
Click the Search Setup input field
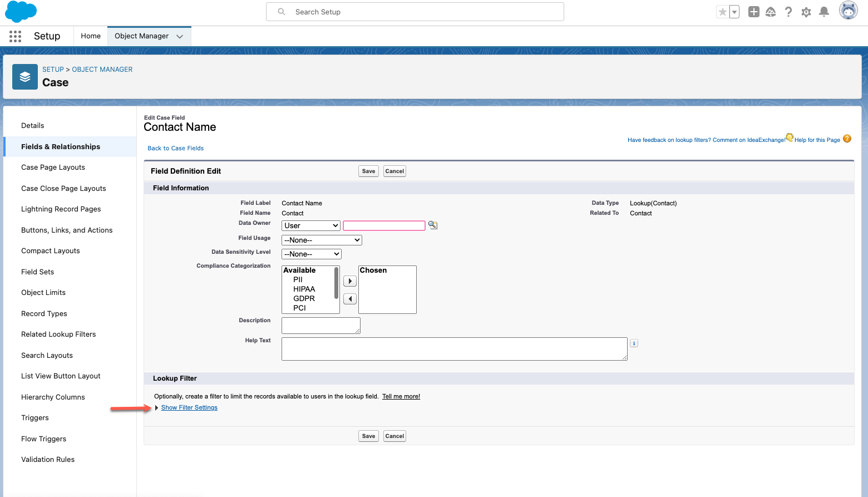pyautogui.click(x=415, y=12)
